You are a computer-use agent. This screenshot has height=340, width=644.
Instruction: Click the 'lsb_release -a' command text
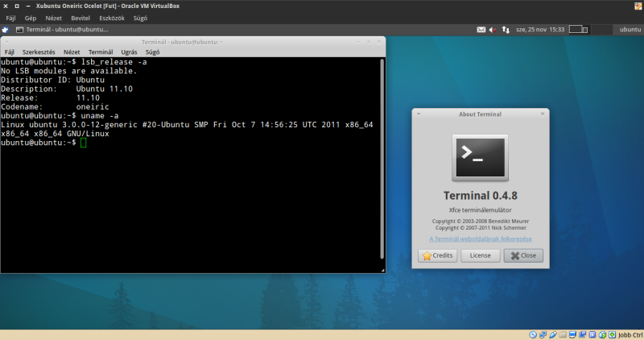point(114,62)
